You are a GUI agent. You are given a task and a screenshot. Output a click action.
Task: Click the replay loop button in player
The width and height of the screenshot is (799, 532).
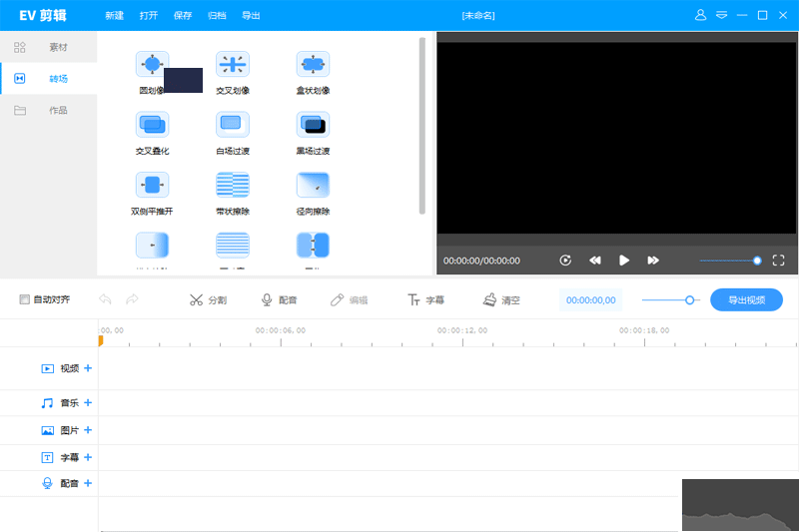point(565,261)
